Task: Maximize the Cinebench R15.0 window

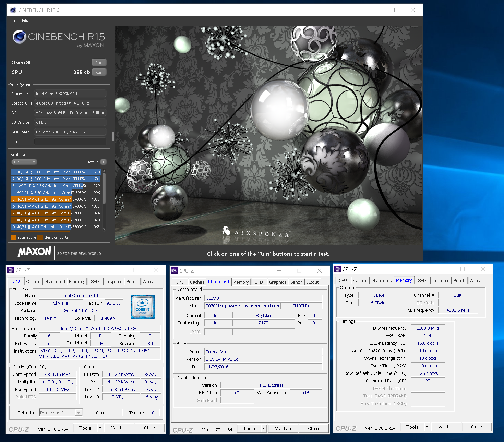Action: pyautogui.click(x=393, y=10)
